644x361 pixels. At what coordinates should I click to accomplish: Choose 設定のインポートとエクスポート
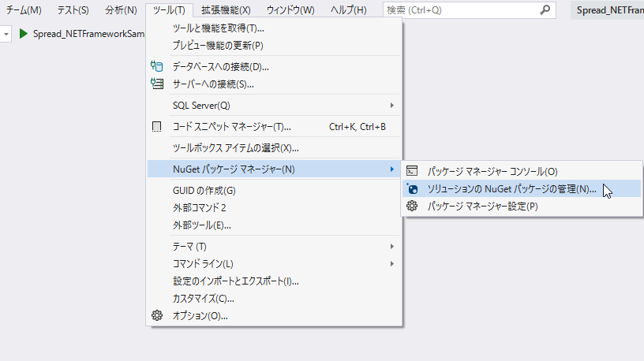(235, 281)
